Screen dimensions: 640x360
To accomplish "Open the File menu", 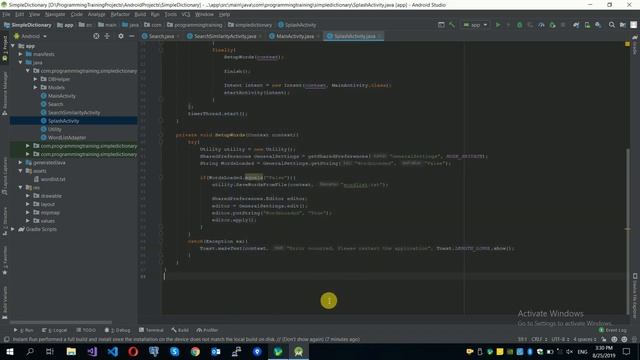I will pos(6,14).
